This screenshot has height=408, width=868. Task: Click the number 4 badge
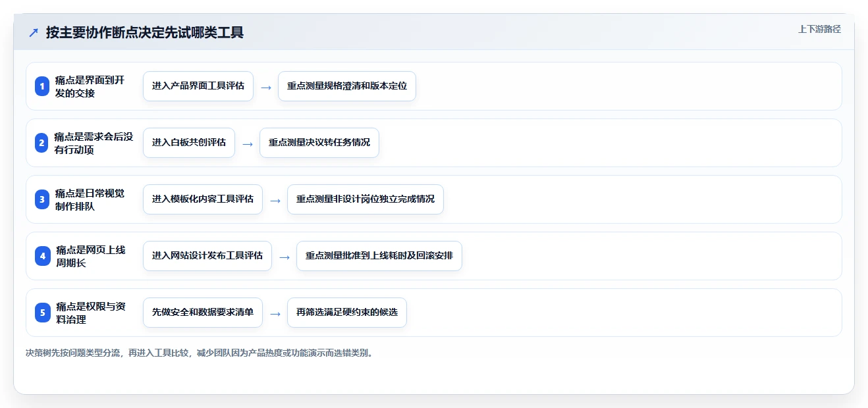click(x=42, y=256)
